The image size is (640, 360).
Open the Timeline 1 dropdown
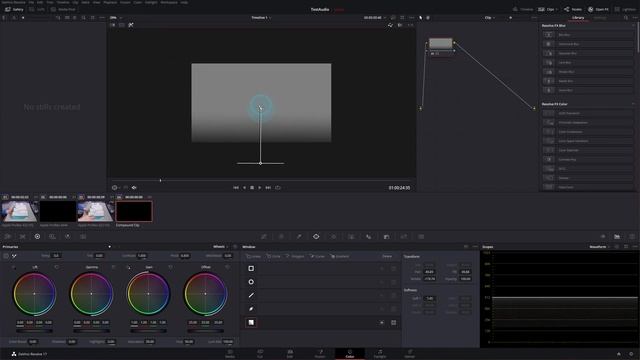pos(261,18)
